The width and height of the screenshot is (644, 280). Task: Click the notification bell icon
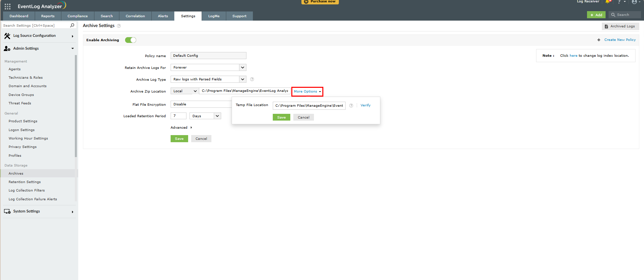pyautogui.click(x=608, y=2)
